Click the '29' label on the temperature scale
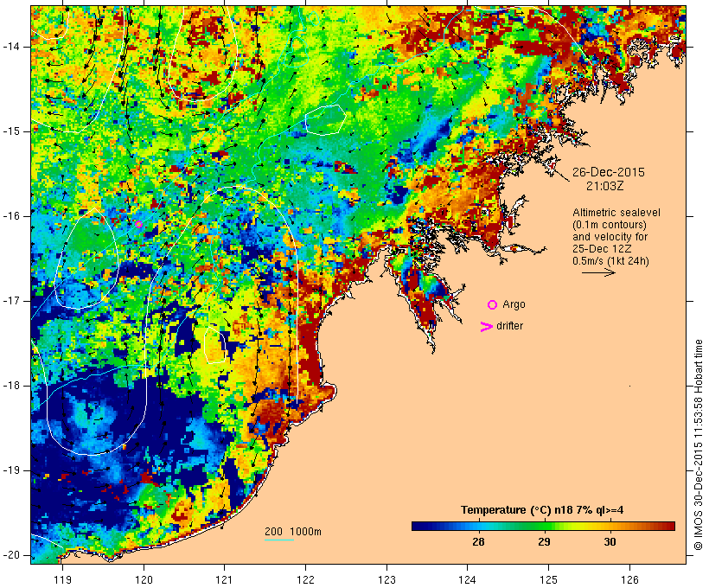 [544, 542]
